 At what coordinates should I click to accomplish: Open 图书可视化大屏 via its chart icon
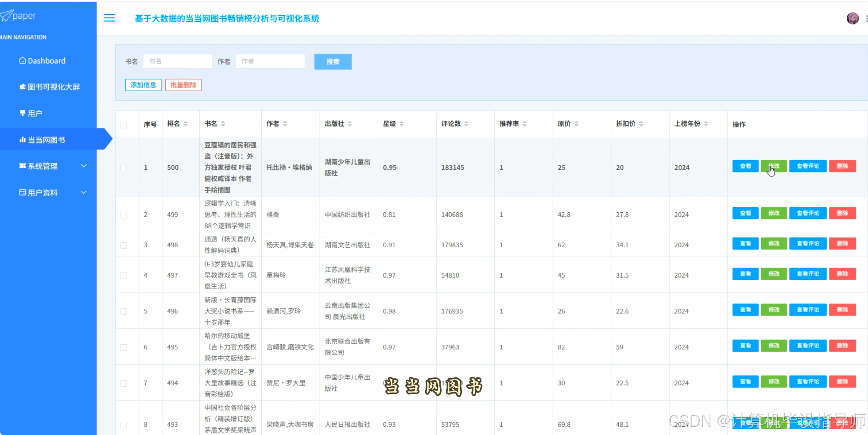[22, 87]
